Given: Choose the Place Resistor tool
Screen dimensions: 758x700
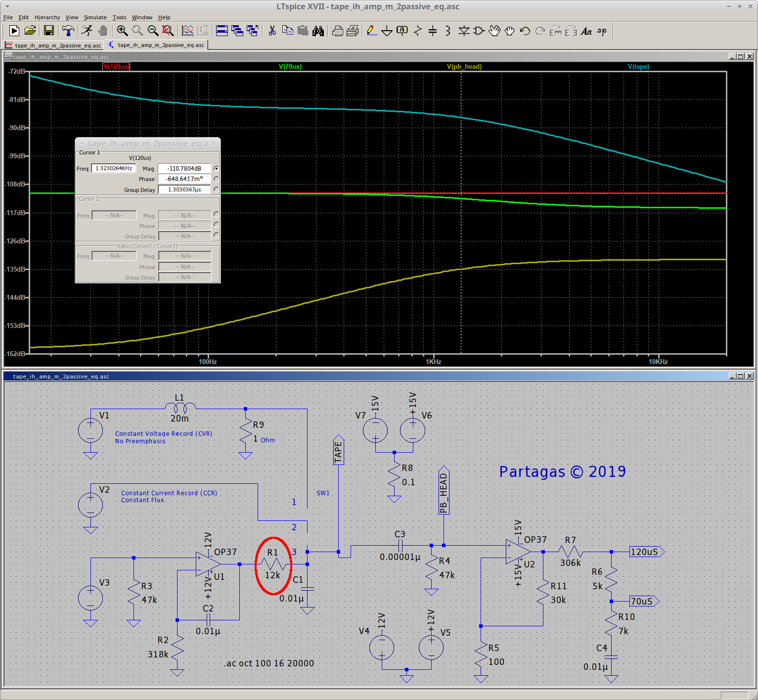Looking at the screenshot, I should [x=417, y=31].
